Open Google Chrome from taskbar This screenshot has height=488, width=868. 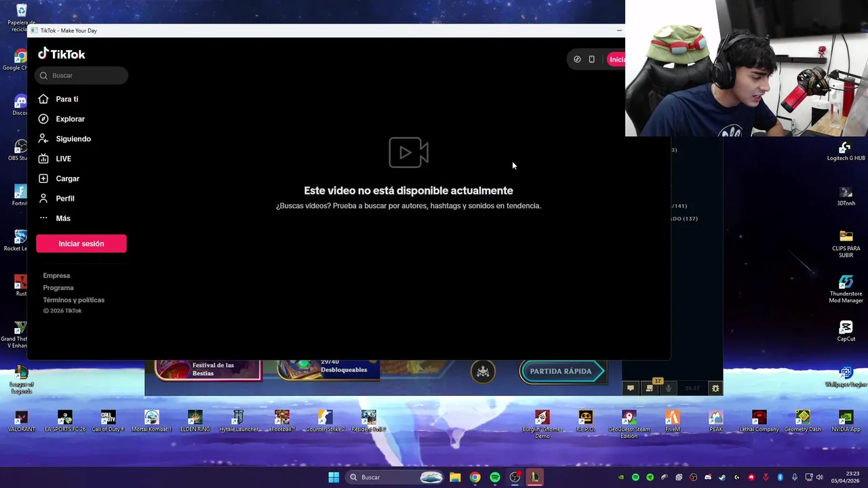475,477
